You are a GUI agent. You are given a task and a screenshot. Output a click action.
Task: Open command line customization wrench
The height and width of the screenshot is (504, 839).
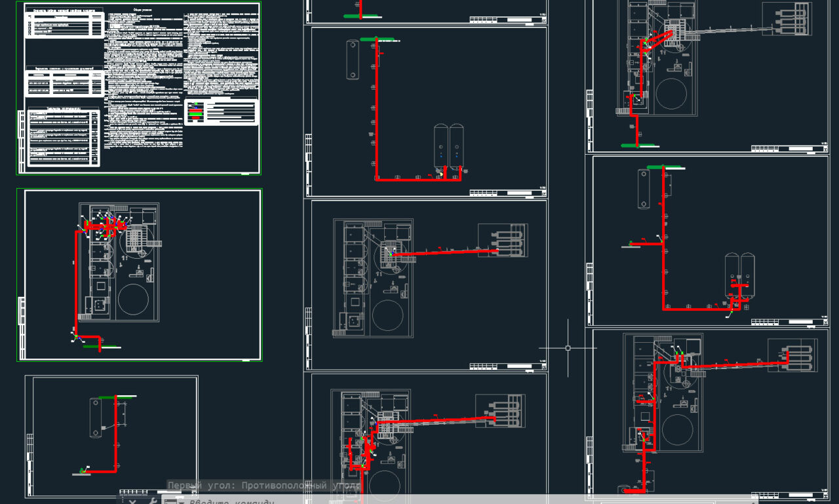coord(153,501)
